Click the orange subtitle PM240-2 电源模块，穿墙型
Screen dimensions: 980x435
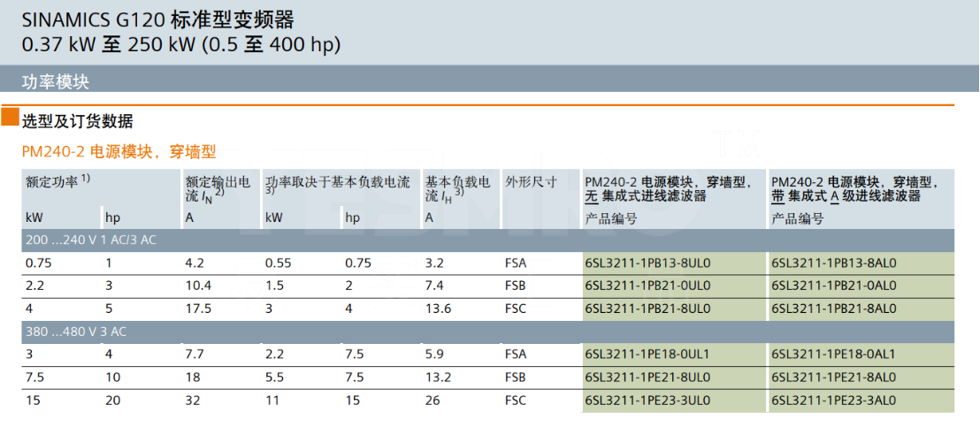119,150
